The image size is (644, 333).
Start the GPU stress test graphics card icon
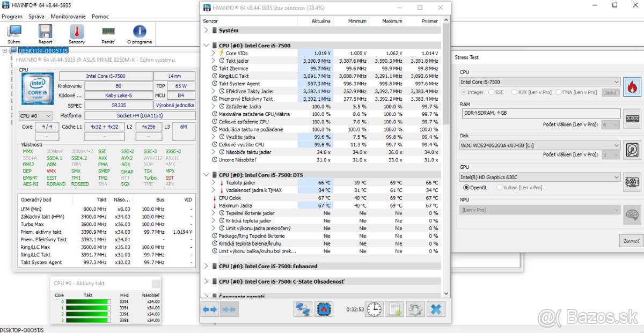pos(632,182)
